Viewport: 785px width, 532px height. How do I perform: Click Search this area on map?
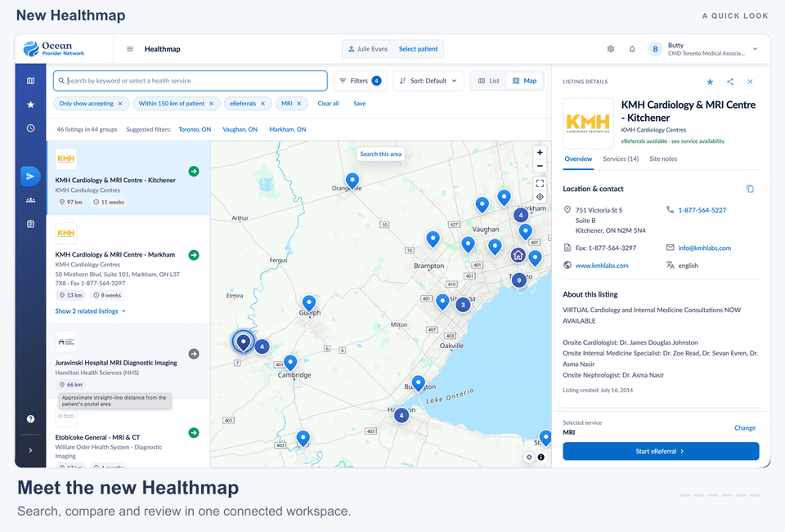tap(380, 154)
